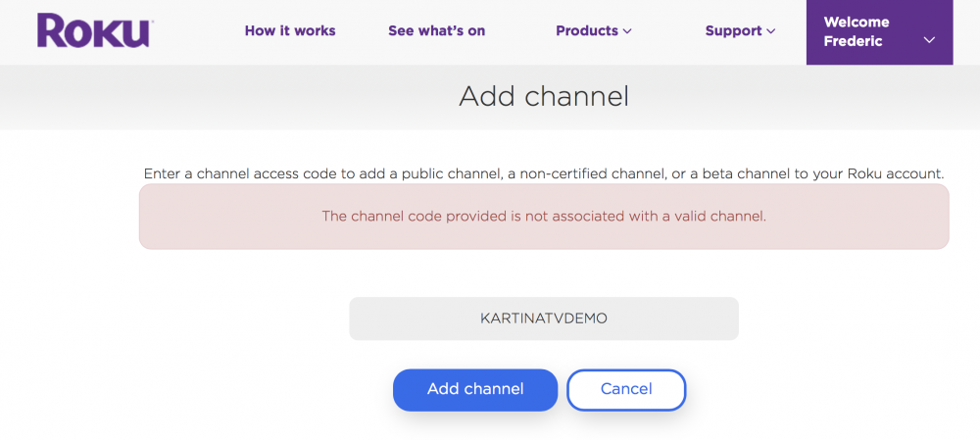The image size is (980, 440).
Task: Click the Frederic username text
Action: [853, 41]
